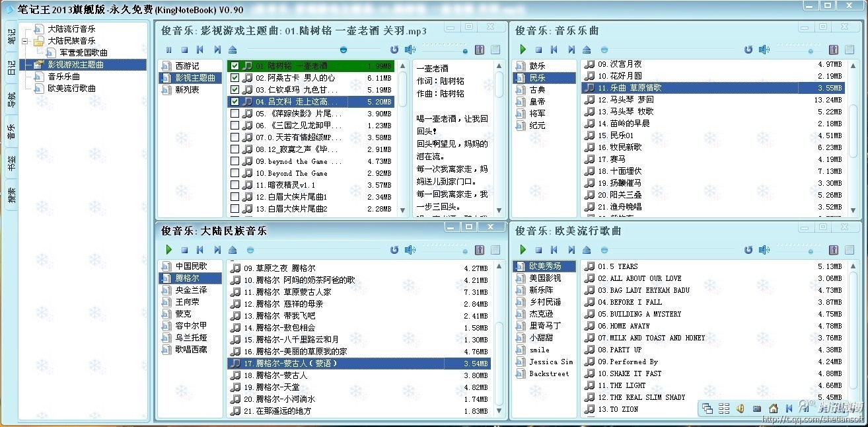Stop playback in 影视游戏主题曲 player
This screenshot has height=427, width=868.
185,50
